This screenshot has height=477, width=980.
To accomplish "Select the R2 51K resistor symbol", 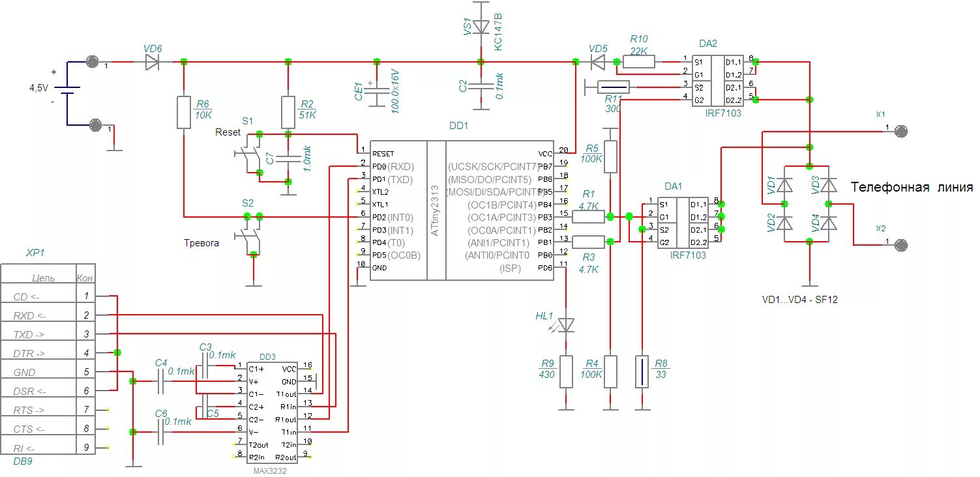I will 288,112.
